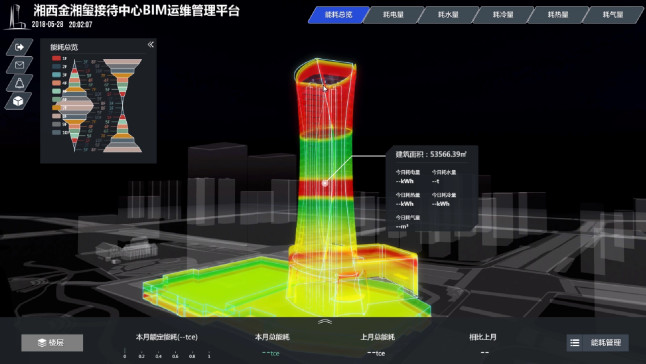
Task: Click the list icon beside 能耗管理
Action: [575, 343]
